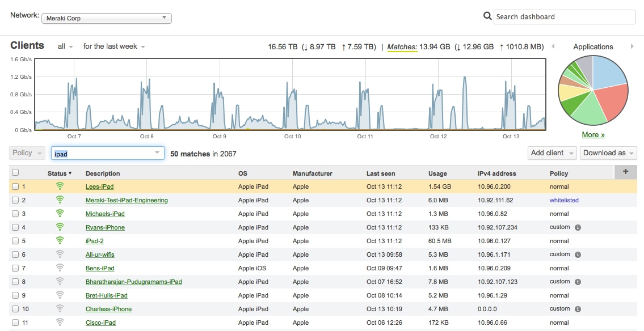The image size is (644, 331).
Task: Click the More » link under the pie chart
Action: 593,134
